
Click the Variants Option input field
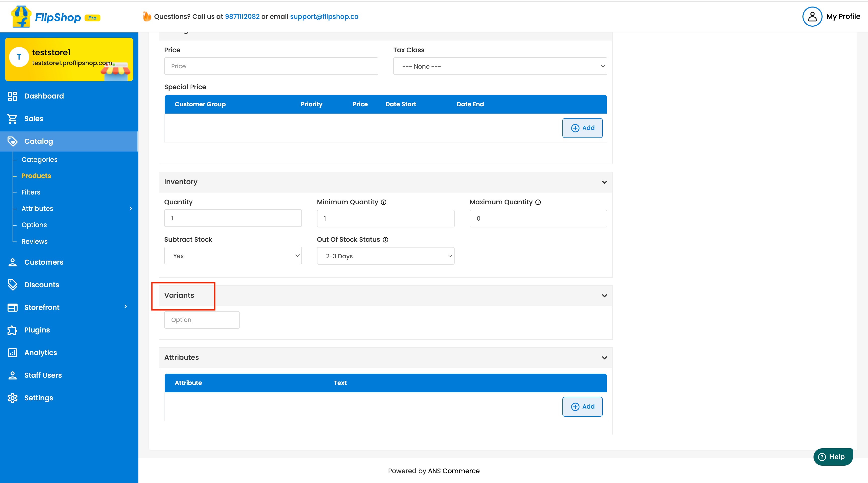click(x=201, y=320)
